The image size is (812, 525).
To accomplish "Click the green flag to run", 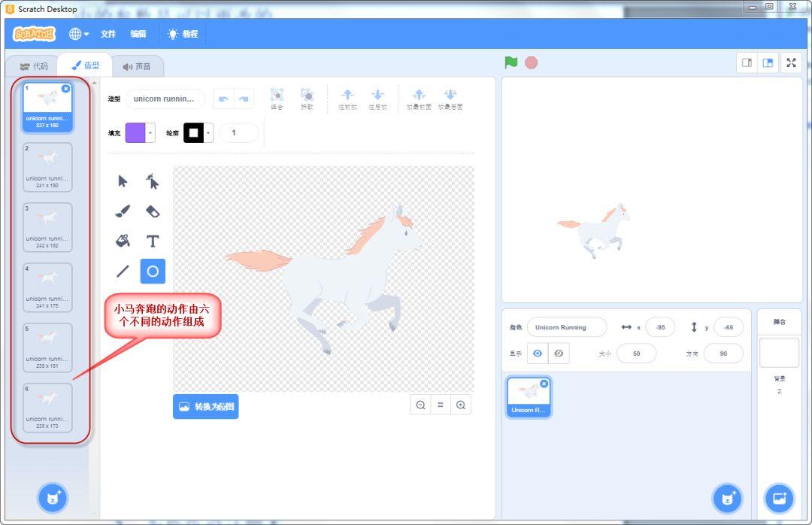I will pos(511,62).
